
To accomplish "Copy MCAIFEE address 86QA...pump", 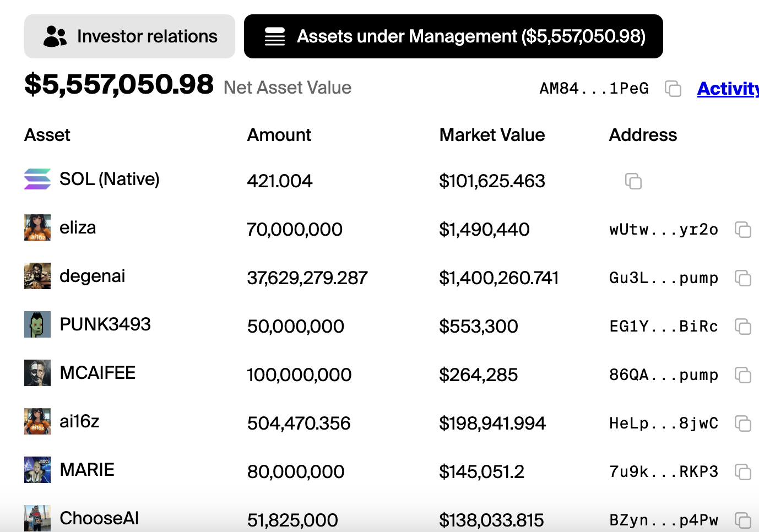I will (x=742, y=375).
